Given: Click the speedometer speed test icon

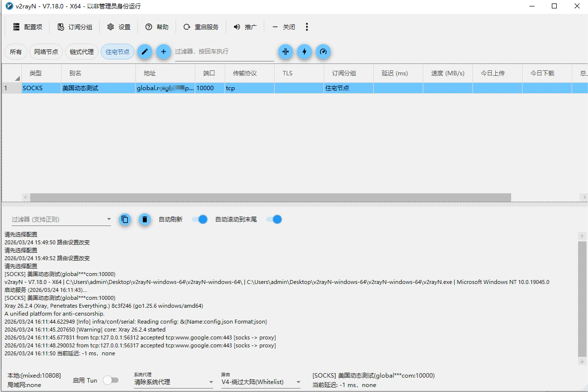Looking at the screenshot, I should click(323, 52).
